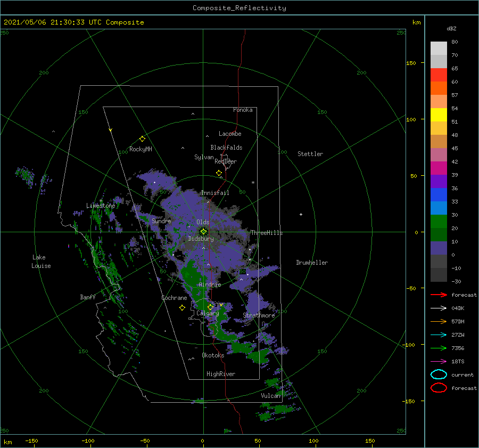Click the RockyMH label
Image resolution: width=479 pixels, height=448 pixels.
[x=141, y=149]
